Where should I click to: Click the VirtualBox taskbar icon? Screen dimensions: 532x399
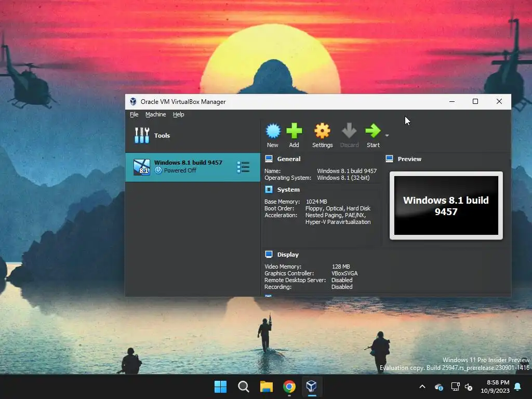coord(312,387)
